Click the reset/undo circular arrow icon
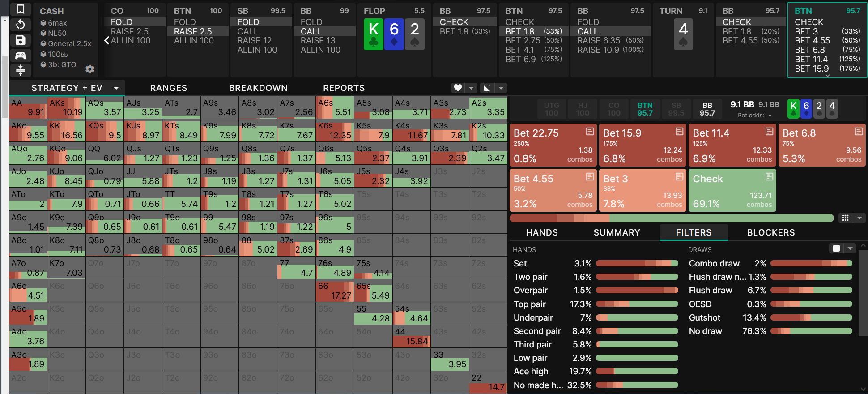 (x=20, y=25)
